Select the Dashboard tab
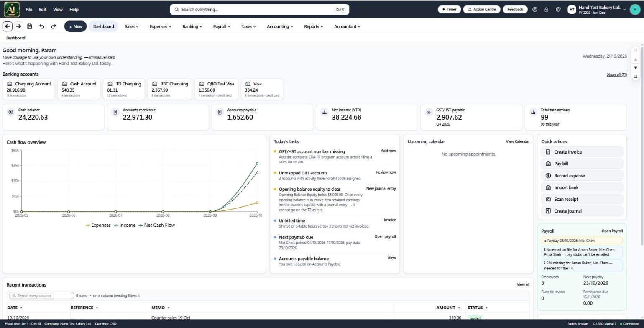The width and height of the screenshot is (644, 328). tap(103, 26)
